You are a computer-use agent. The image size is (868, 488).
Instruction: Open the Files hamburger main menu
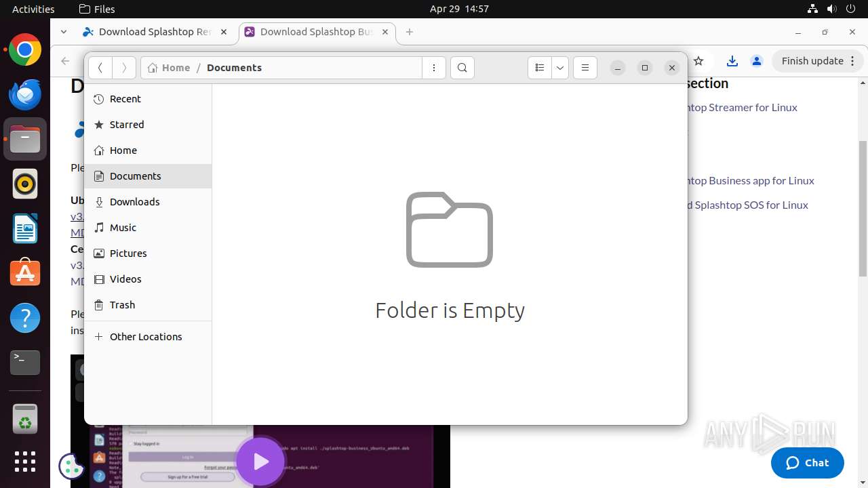pyautogui.click(x=585, y=68)
